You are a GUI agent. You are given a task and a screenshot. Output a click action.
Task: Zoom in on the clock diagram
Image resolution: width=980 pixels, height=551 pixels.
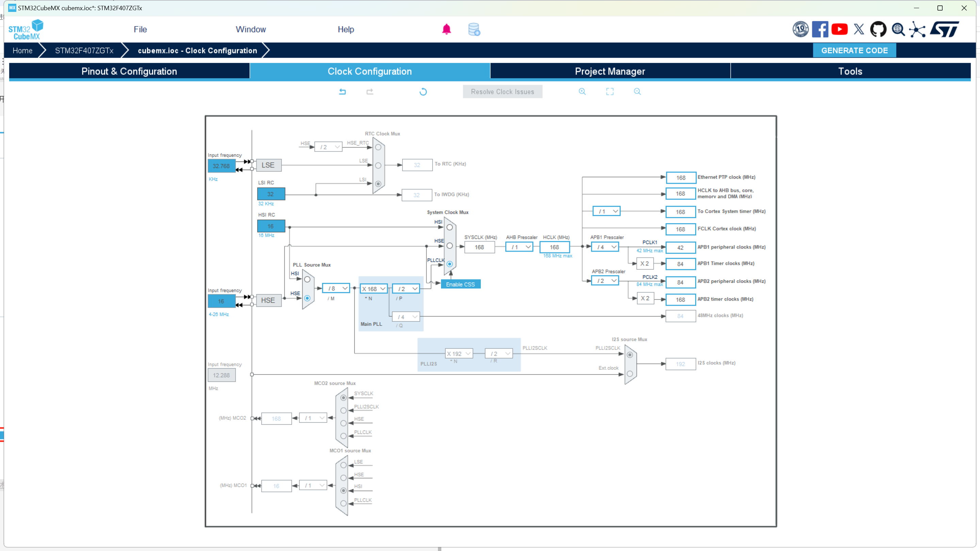582,91
